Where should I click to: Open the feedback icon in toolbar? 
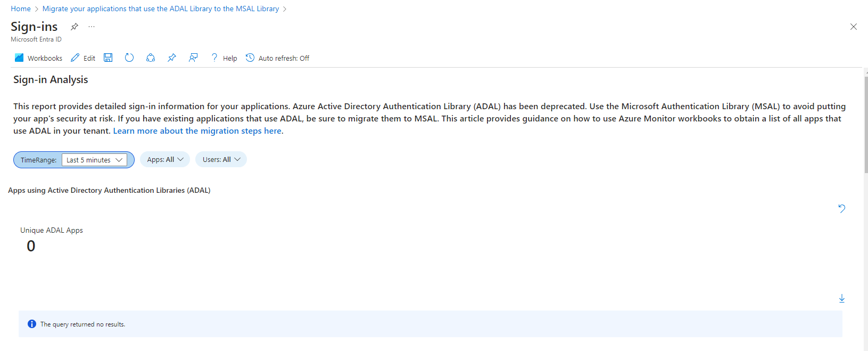193,58
